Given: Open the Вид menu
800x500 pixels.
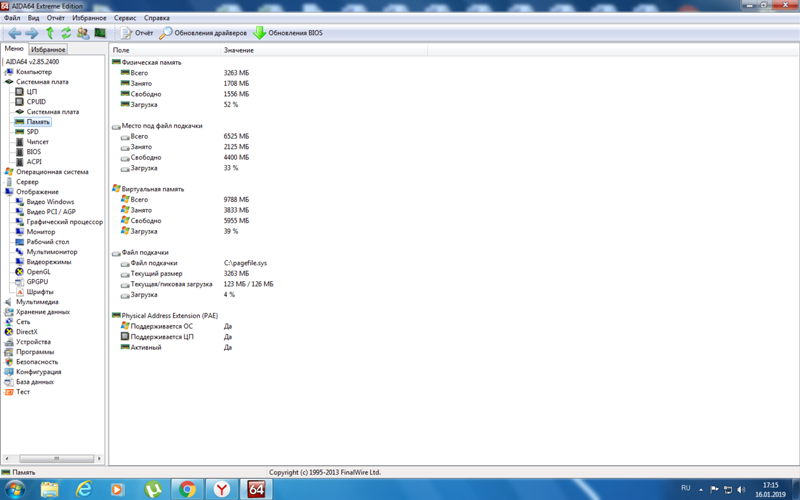Looking at the screenshot, I should tap(33, 18).
